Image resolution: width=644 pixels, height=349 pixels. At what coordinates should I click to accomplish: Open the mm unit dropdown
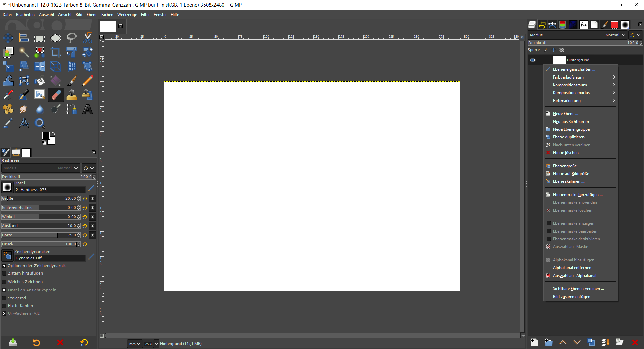click(x=135, y=344)
